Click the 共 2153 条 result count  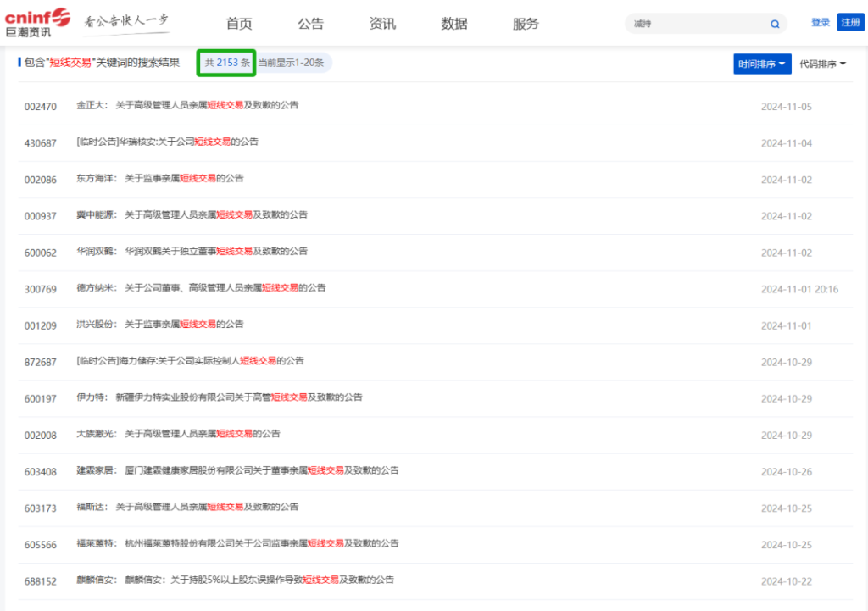tap(226, 63)
